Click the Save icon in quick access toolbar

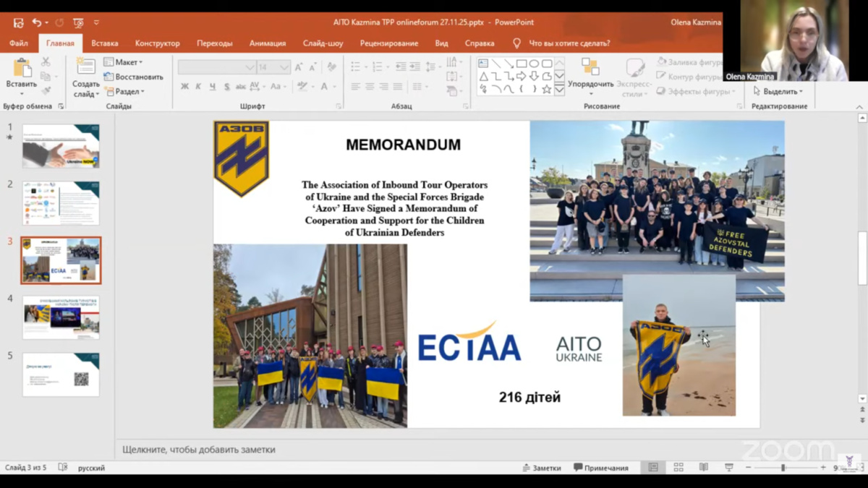point(19,22)
